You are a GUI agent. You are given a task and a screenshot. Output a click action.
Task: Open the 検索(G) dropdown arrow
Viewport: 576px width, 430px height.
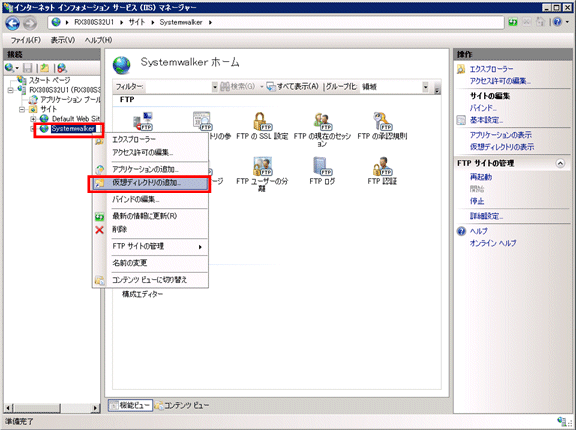tap(262, 87)
